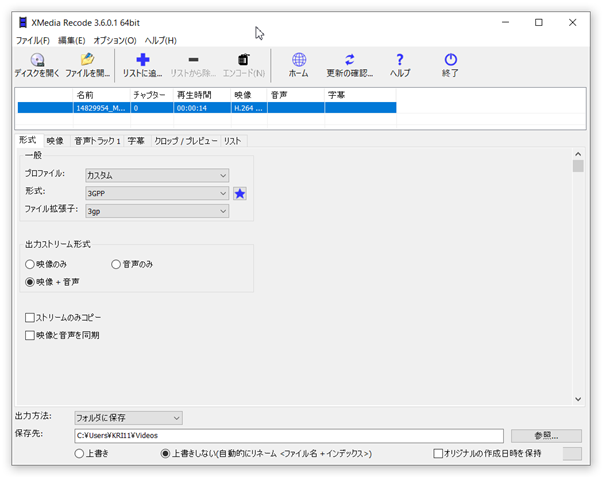Expand the プロファイル dropdown showing カスタム

point(157,176)
